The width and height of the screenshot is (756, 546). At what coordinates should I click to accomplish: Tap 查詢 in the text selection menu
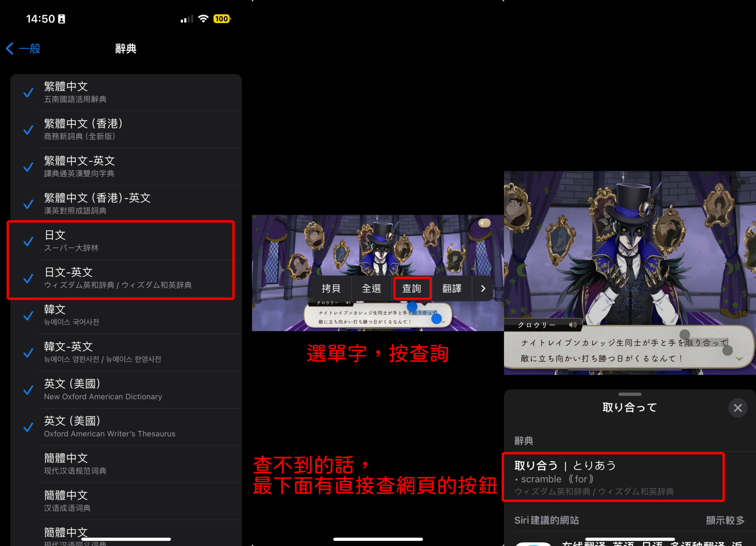coord(412,288)
